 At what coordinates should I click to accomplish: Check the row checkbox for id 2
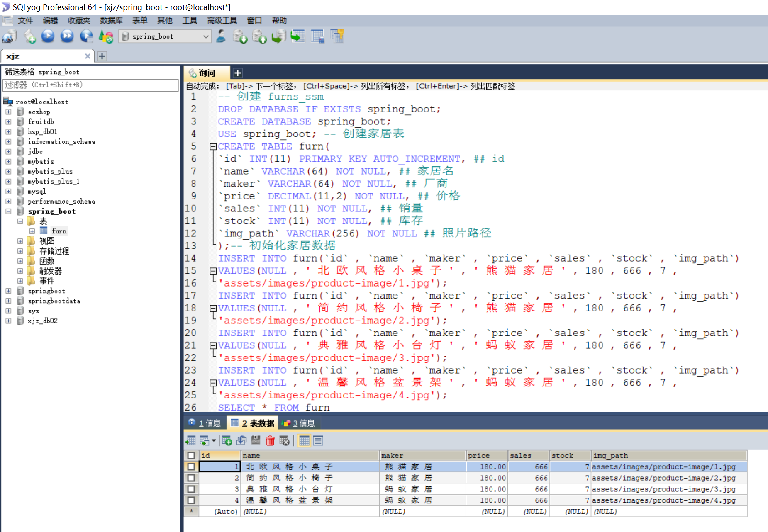pyautogui.click(x=191, y=478)
